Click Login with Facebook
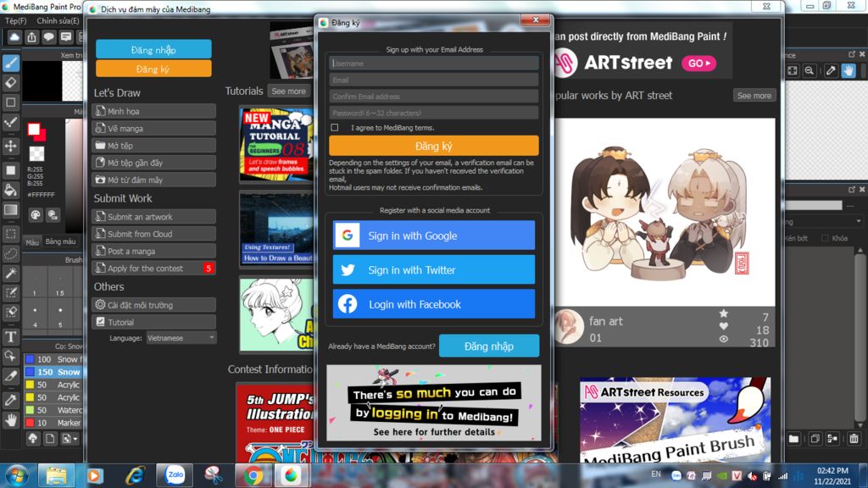The height and width of the screenshot is (488, 868). pyautogui.click(x=433, y=304)
